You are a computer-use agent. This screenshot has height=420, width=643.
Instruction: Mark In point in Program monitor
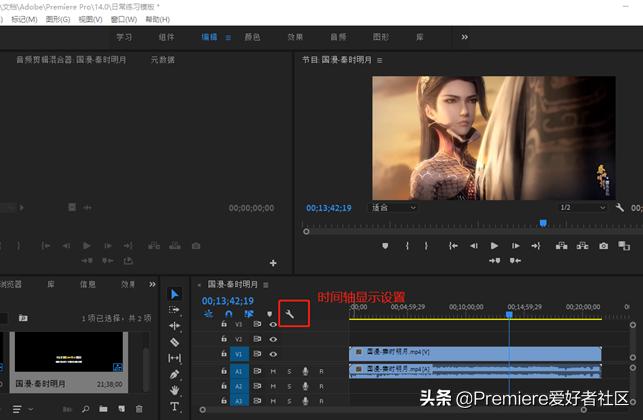[407, 246]
